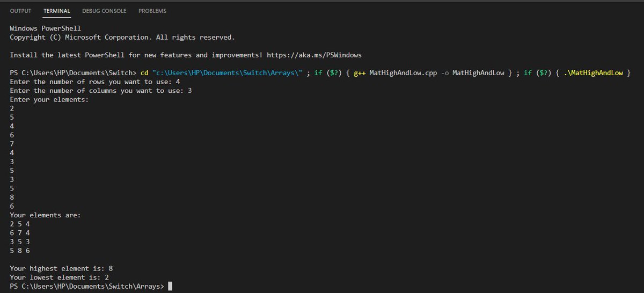The height and width of the screenshot is (293, 644).
Task: Click the terminal cursor at the last prompt
Action: (x=170, y=287)
